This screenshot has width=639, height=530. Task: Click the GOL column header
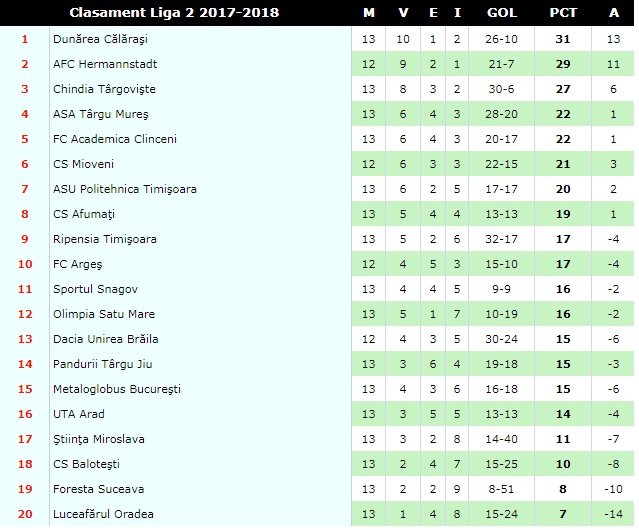pyautogui.click(x=502, y=13)
